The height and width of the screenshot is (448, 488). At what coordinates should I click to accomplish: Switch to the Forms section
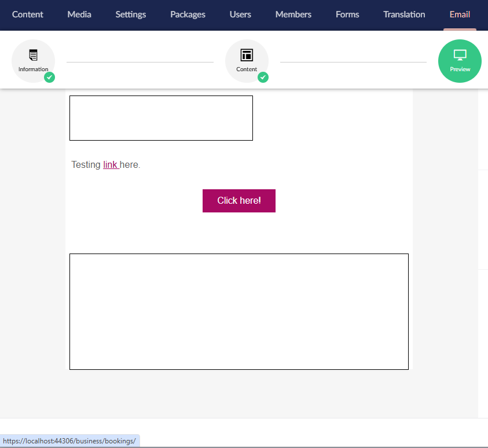tap(347, 14)
